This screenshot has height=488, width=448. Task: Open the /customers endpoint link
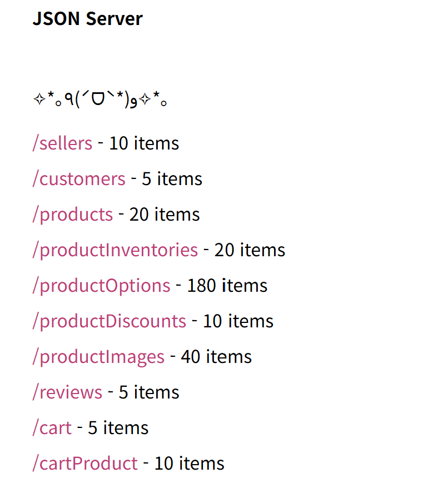(x=79, y=179)
